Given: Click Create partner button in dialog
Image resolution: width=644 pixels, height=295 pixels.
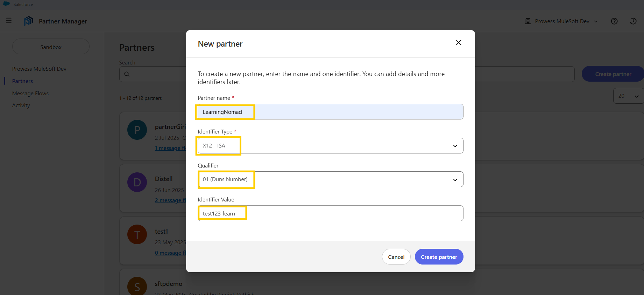Looking at the screenshot, I should point(439,257).
